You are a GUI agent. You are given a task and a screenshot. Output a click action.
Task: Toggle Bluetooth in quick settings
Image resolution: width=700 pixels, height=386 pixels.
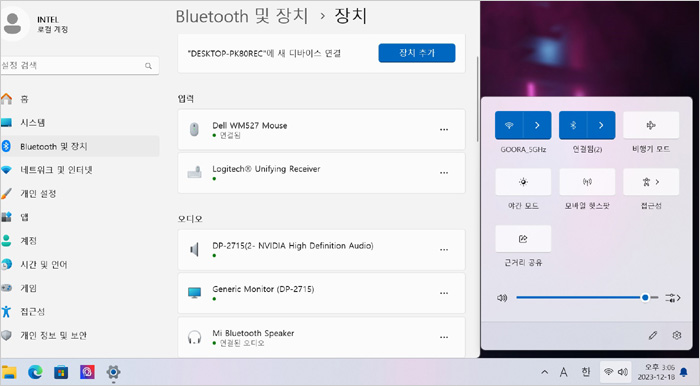(573, 125)
